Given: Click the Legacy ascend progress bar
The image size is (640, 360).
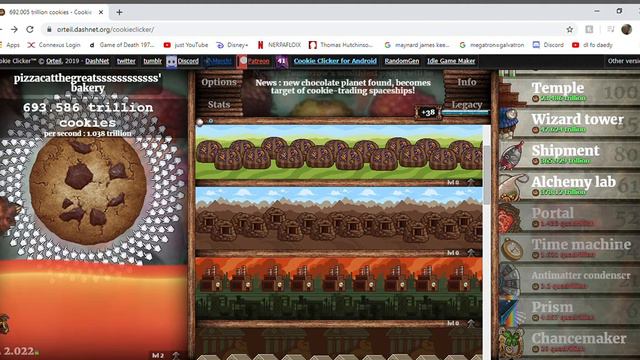Looking at the screenshot, I should pos(465,113).
